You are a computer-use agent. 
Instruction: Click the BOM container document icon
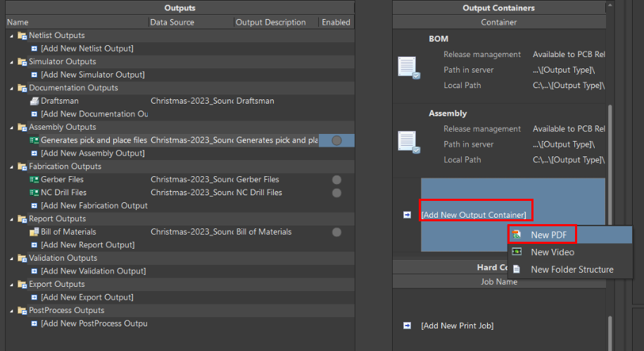coord(409,68)
